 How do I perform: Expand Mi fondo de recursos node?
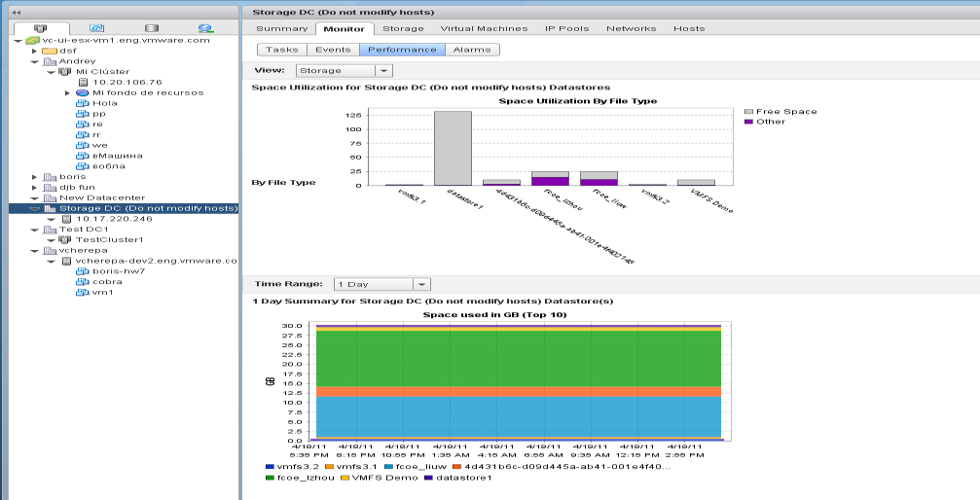coord(67,92)
